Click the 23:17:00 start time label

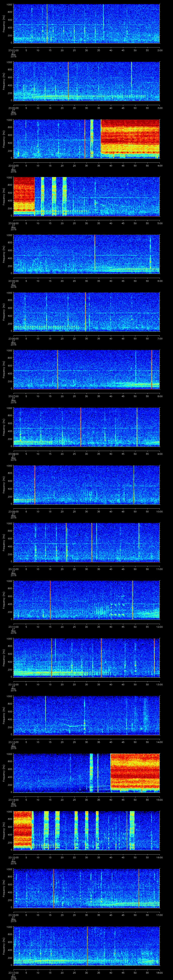click(x=13, y=972)
